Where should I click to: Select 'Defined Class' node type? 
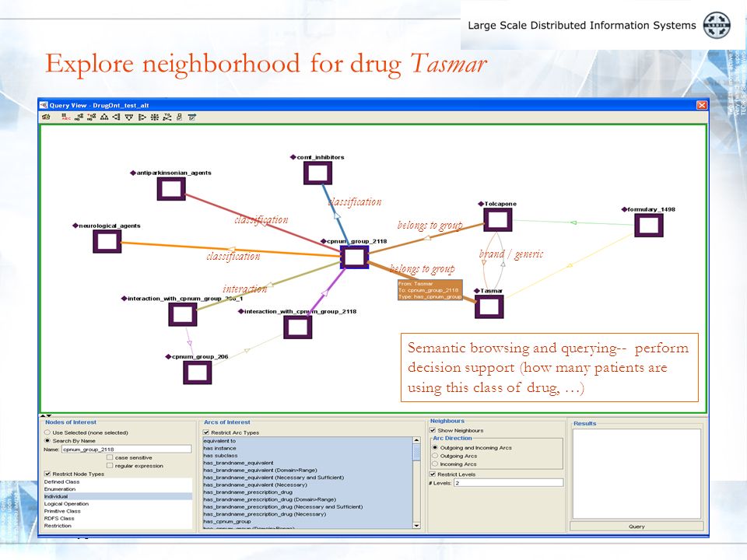(x=118, y=481)
